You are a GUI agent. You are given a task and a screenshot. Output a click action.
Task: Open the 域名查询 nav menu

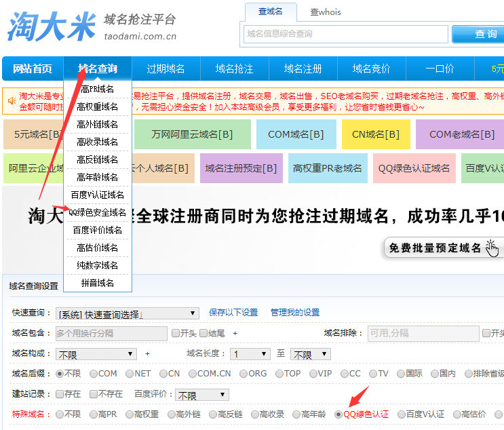(98, 69)
